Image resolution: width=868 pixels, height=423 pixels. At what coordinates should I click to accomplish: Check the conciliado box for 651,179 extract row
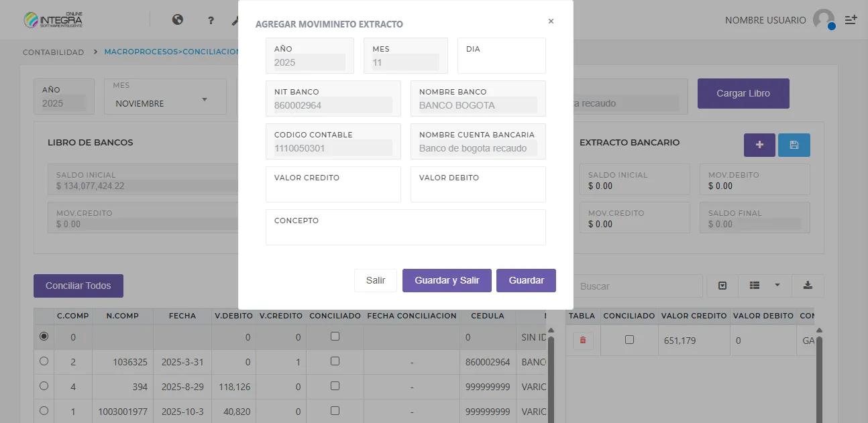(629, 340)
